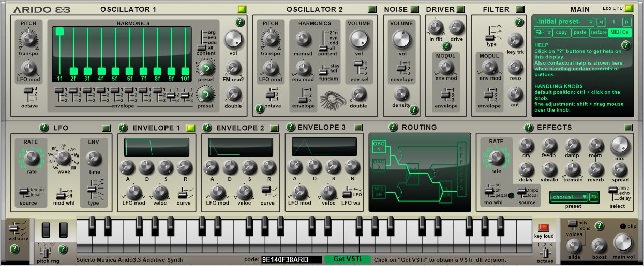Toggle Eco CPU indicator
644x266 pixels.
tap(628, 8)
